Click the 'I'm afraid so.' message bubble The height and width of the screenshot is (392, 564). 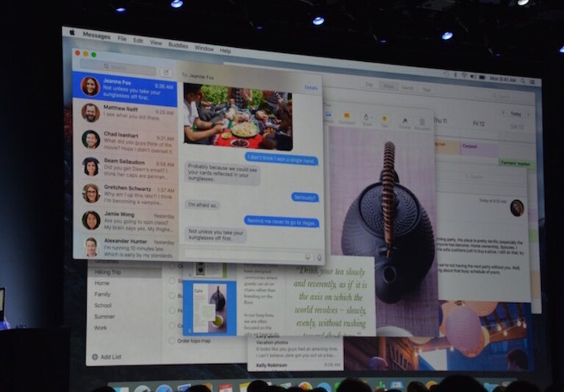pos(202,205)
